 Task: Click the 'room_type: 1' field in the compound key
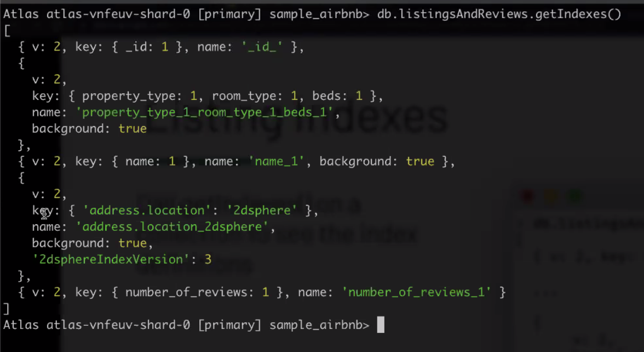(254, 96)
